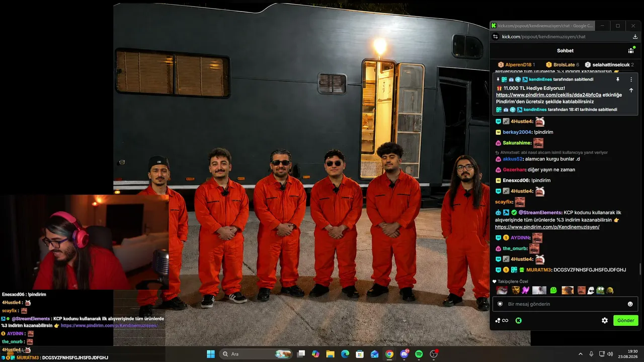Click username berkay2004 in chat
The image size is (644, 362).
pos(517,132)
